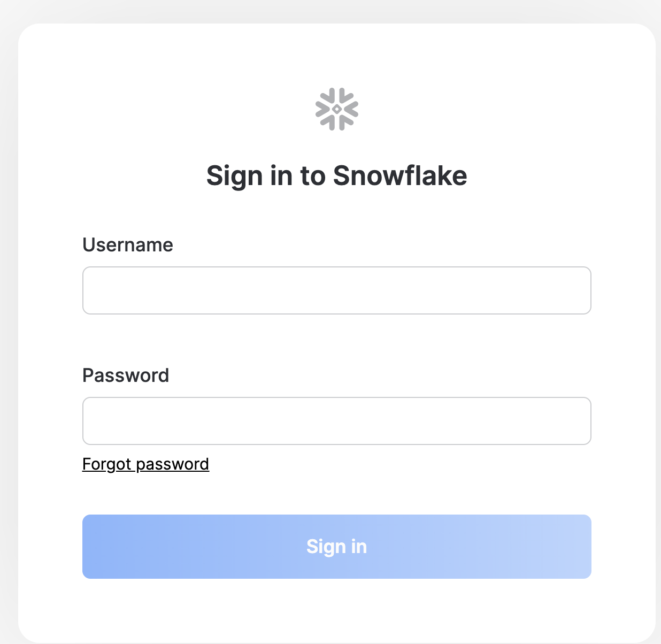This screenshot has width=661, height=644.
Task: Click the Password label text
Action: [125, 375]
